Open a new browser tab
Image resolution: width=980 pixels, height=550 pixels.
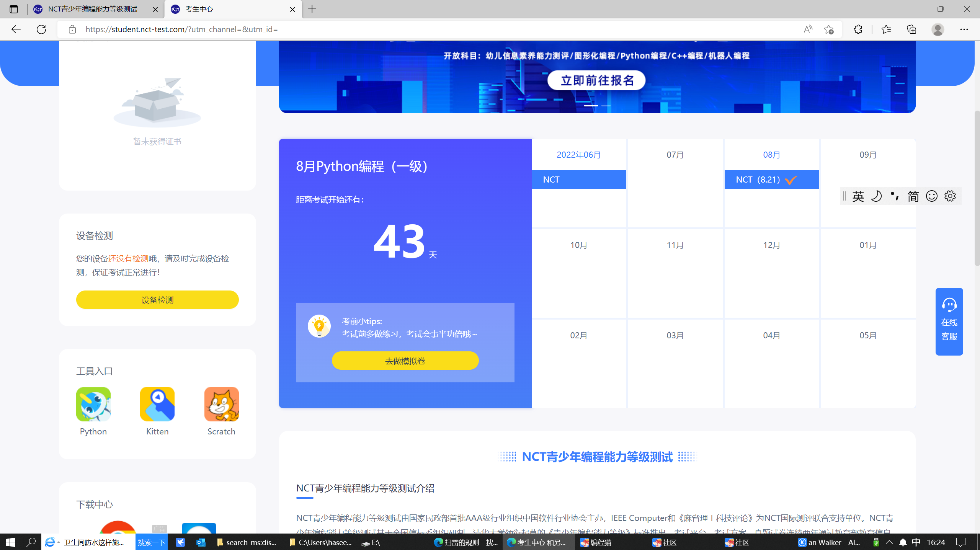[x=312, y=9]
